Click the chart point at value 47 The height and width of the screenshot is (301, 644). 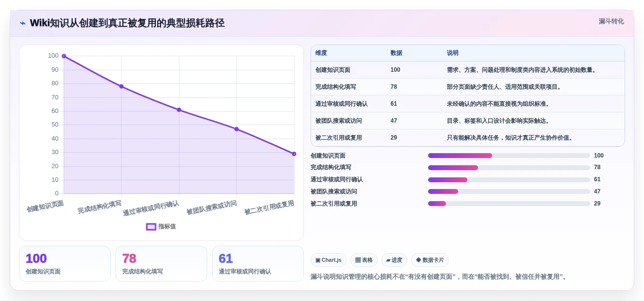(x=236, y=129)
